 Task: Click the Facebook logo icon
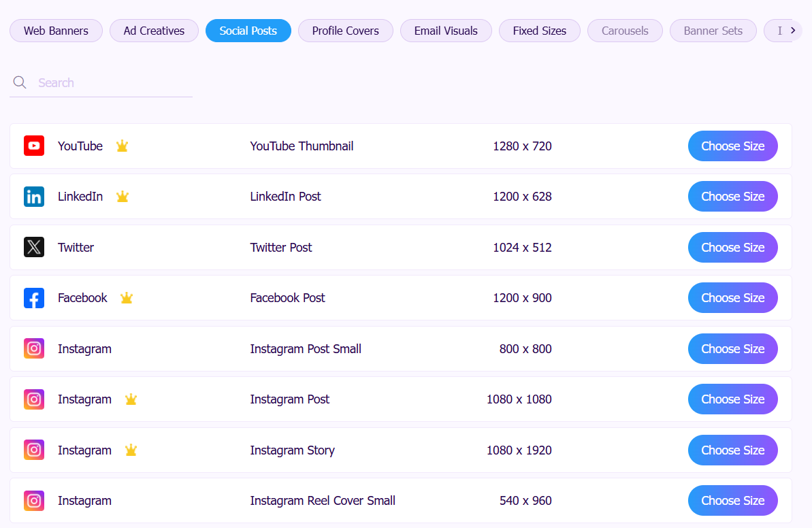pos(33,298)
